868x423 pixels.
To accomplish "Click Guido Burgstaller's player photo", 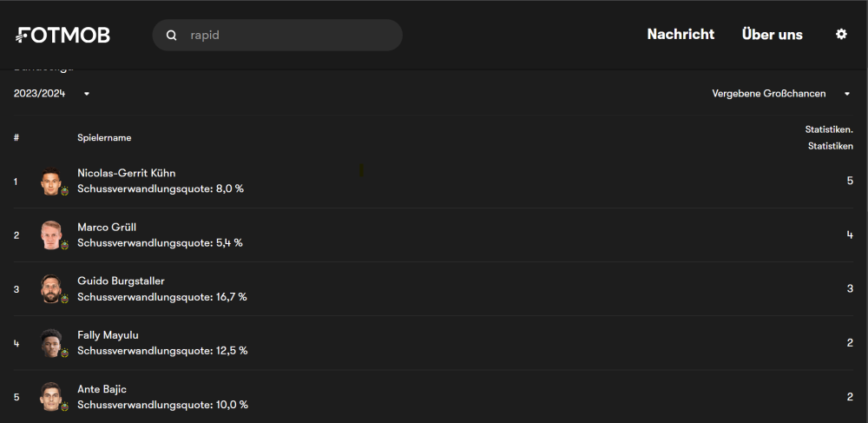I will click(x=51, y=288).
